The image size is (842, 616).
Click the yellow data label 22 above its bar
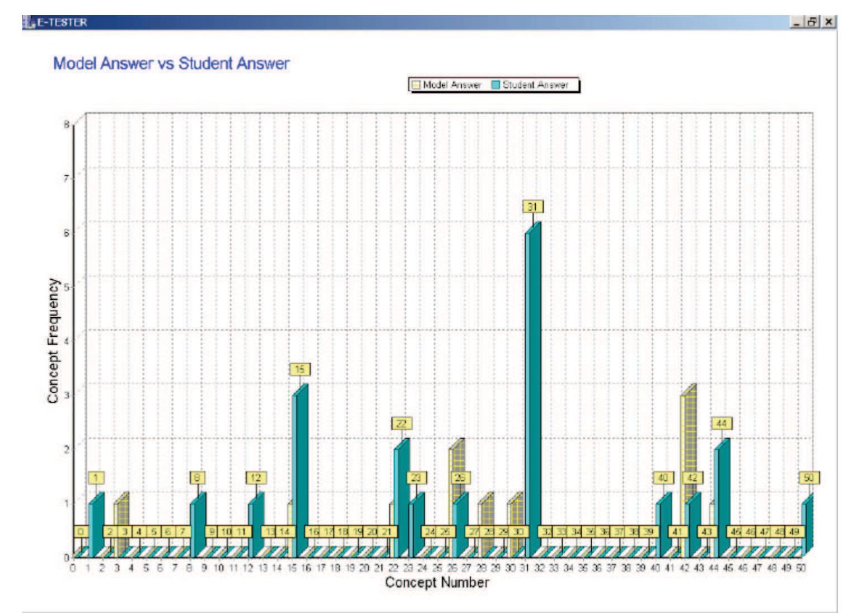tap(401, 424)
